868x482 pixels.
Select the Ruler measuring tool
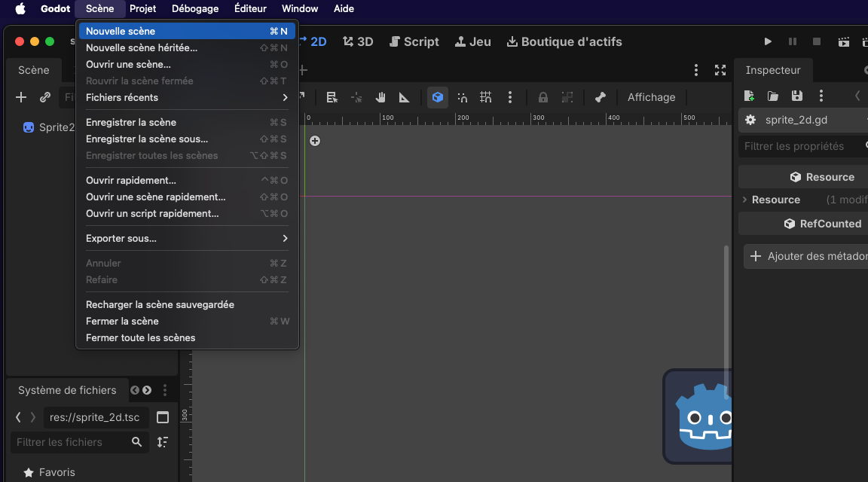pos(404,97)
